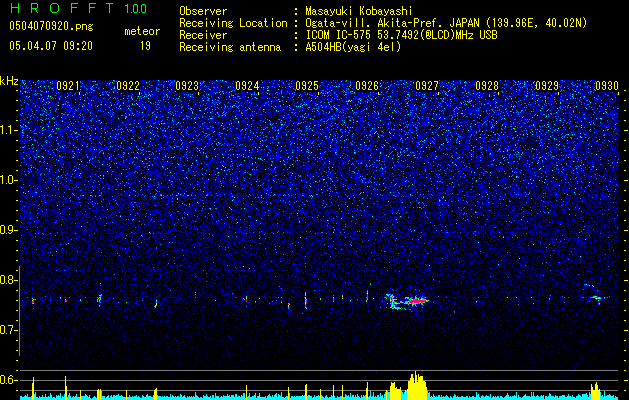Click the meteor echo trace near 0930
629x400 pixels.
(595, 297)
